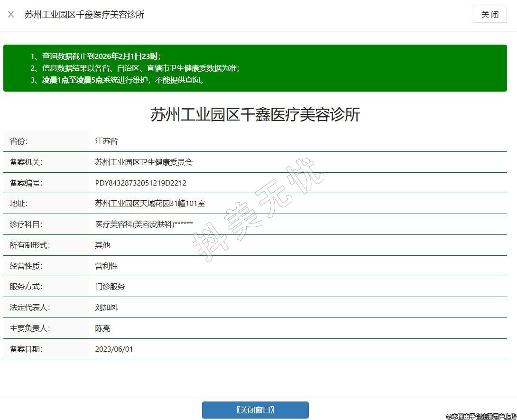Select the record number PDY84328732051219D2212
The width and height of the screenshot is (517, 420).
(x=140, y=183)
